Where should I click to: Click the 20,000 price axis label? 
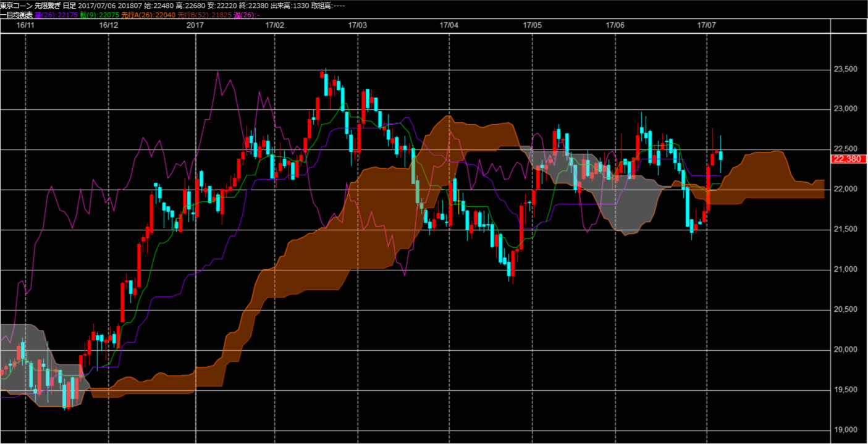(x=845, y=350)
